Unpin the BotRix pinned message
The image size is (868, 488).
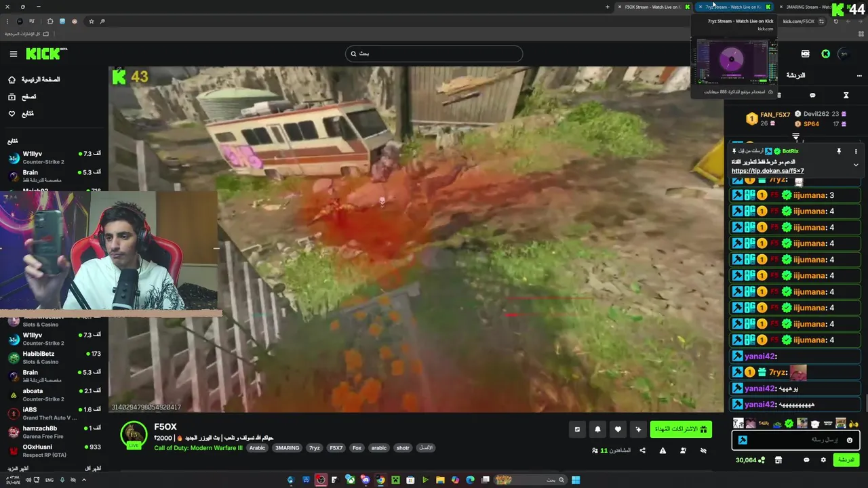click(x=839, y=151)
